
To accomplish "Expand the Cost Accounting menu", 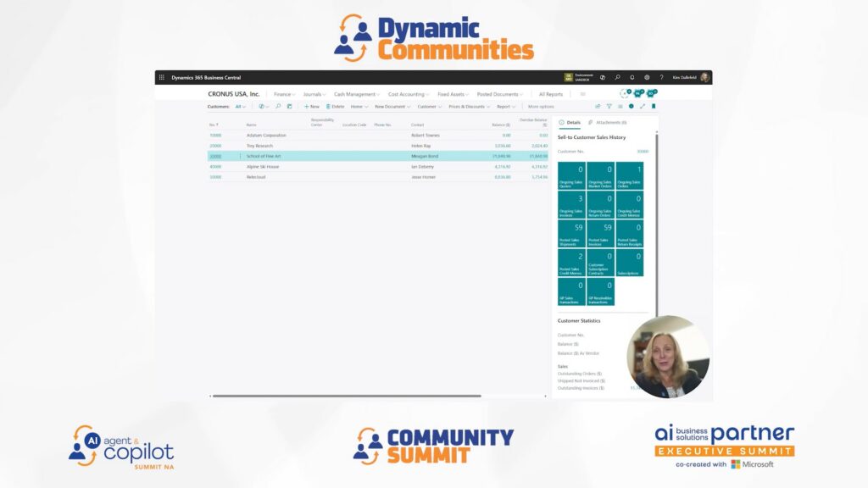I will [x=408, y=94].
